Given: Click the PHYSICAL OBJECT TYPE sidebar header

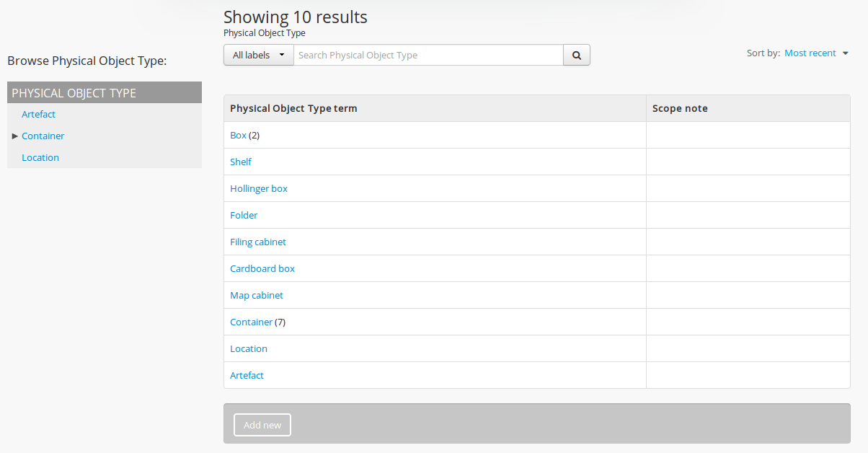Looking at the screenshot, I should 74,92.
